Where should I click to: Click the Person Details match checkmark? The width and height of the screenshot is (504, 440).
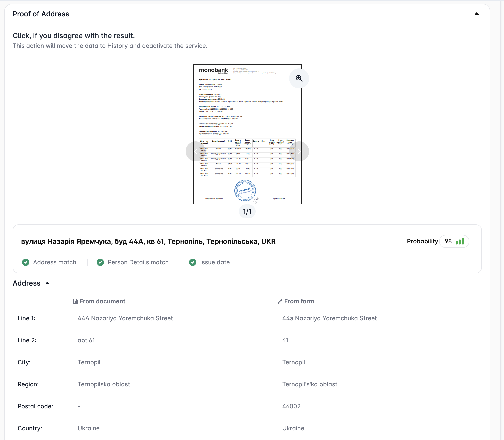(x=100, y=262)
